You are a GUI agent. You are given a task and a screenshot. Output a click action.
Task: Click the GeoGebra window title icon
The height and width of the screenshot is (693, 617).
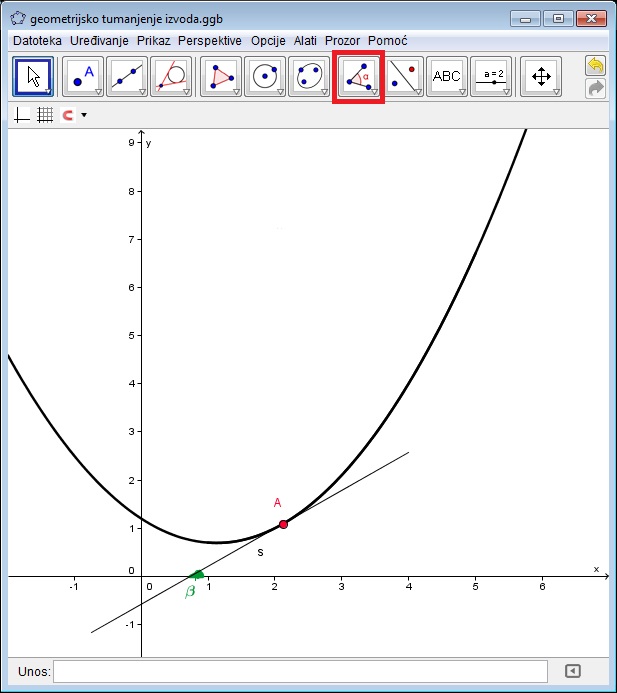[18, 19]
